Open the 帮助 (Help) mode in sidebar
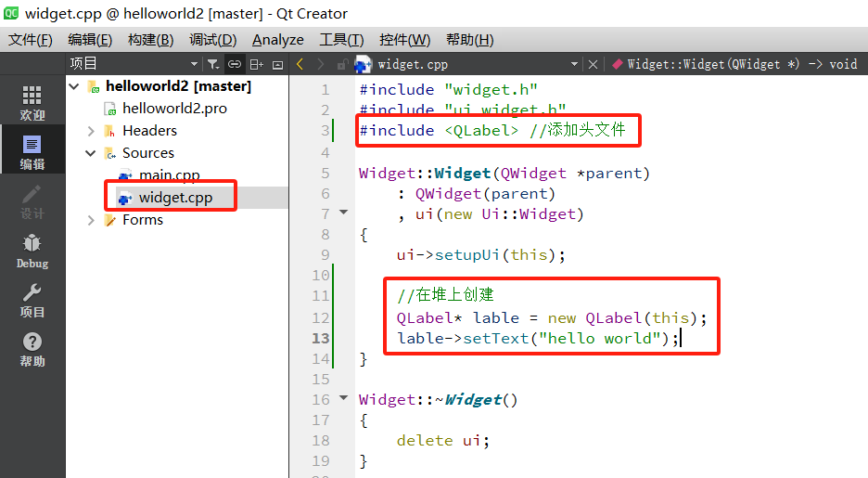868x478 pixels. pos(32,349)
